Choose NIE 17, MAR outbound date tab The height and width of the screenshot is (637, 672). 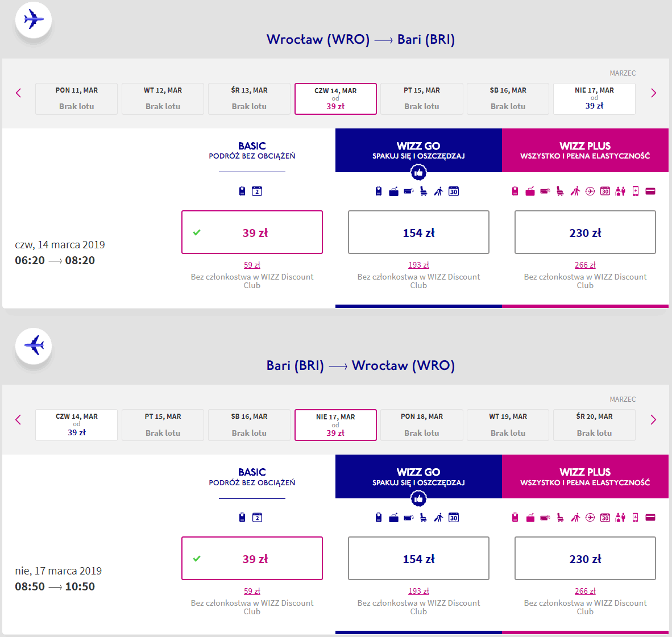coord(594,98)
